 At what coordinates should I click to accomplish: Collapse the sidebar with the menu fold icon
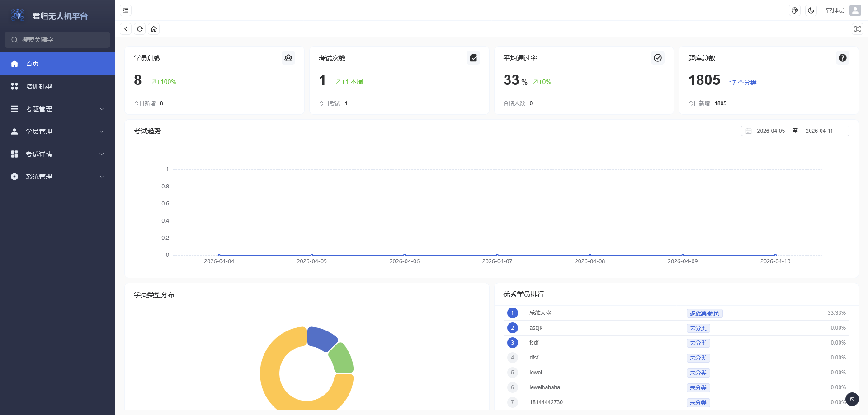click(x=126, y=10)
